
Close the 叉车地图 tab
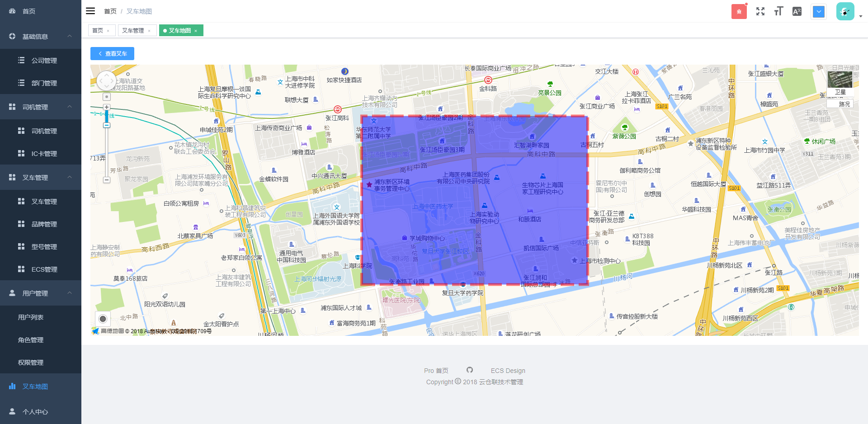tap(196, 31)
